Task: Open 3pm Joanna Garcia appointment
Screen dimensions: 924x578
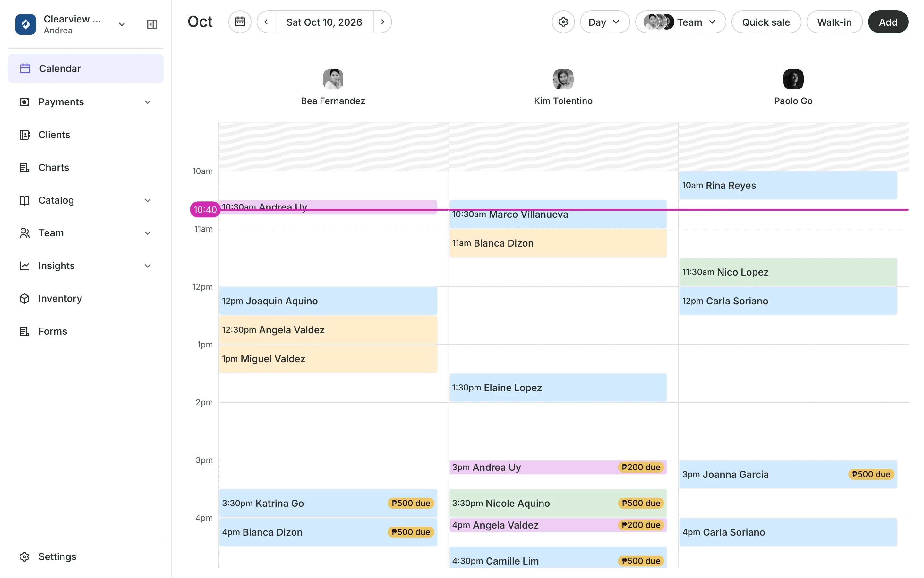Action: [x=788, y=474]
